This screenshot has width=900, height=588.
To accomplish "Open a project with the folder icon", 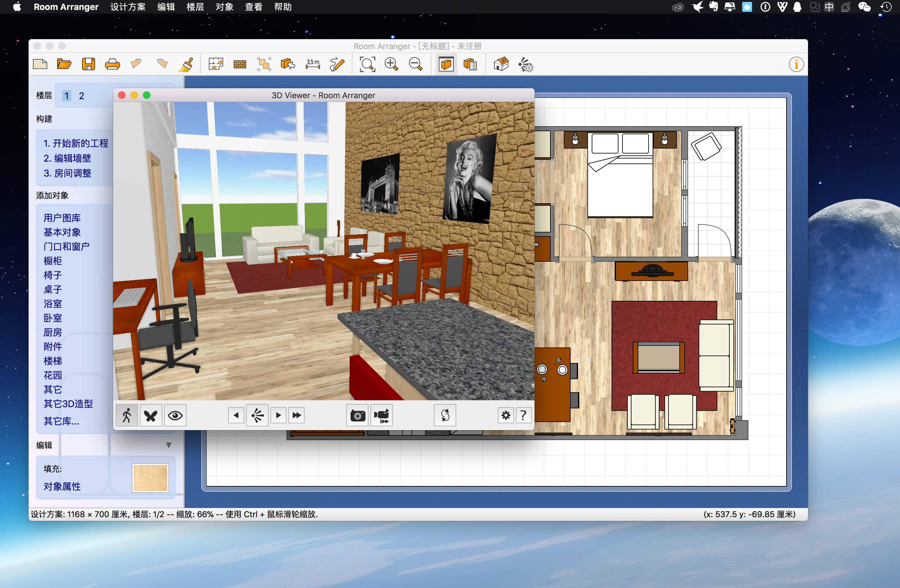I will (x=64, y=64).
